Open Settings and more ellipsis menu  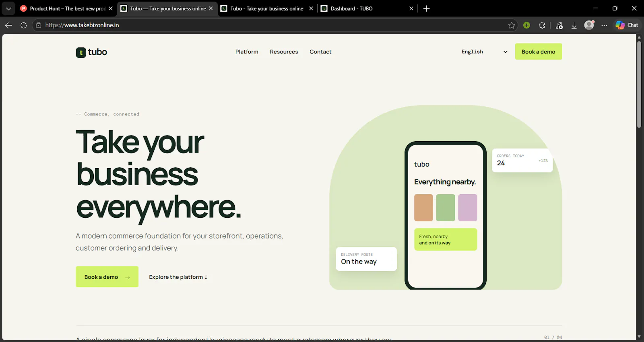coord(604,25)
